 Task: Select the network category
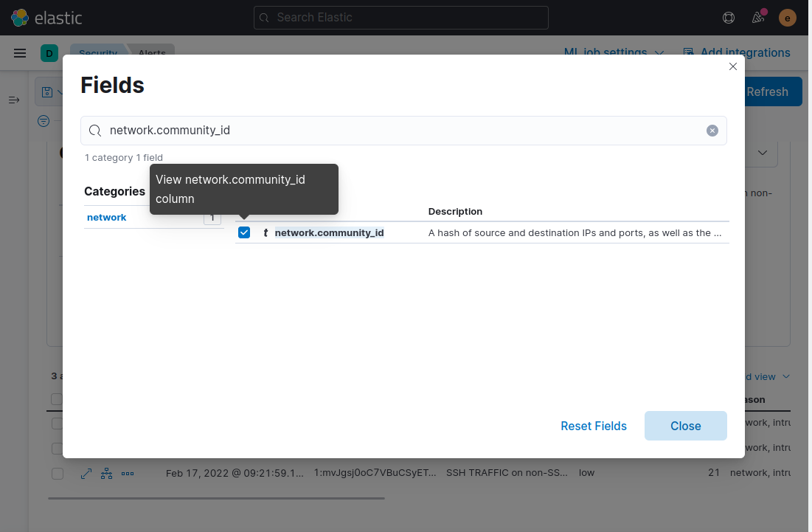coord(107,218)
